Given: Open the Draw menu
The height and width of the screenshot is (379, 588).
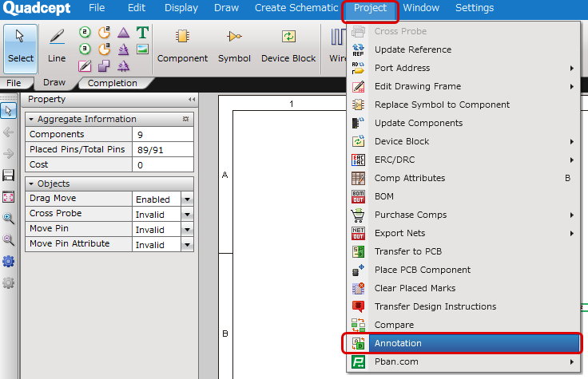Looking at the screenshot, I should coord(227,8).
